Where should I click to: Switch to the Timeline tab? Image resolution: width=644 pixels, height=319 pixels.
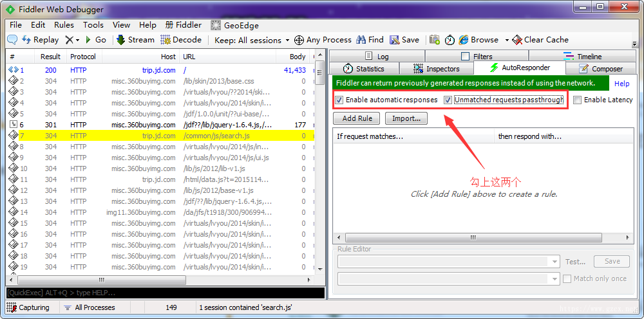pyautogui.click(x=582, y=56)
